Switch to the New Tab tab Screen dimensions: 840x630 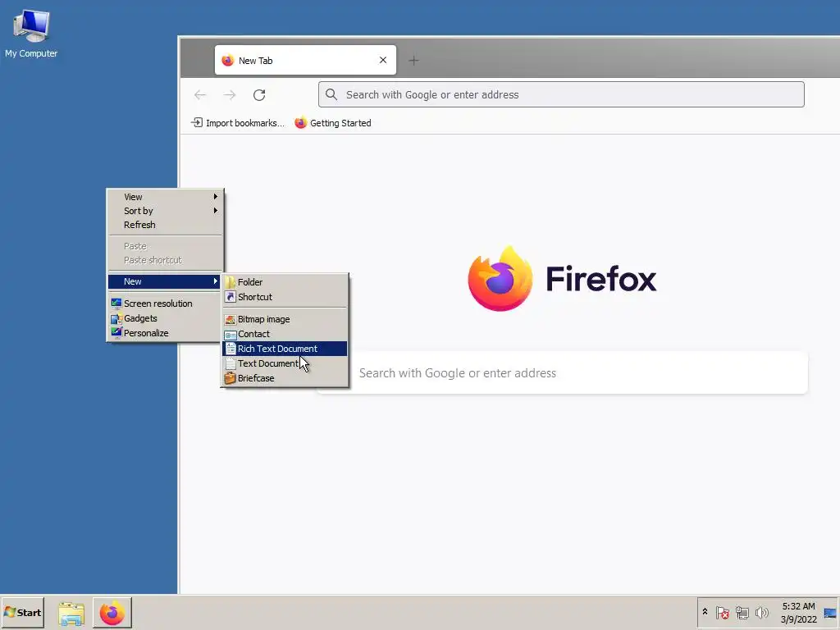305,60
